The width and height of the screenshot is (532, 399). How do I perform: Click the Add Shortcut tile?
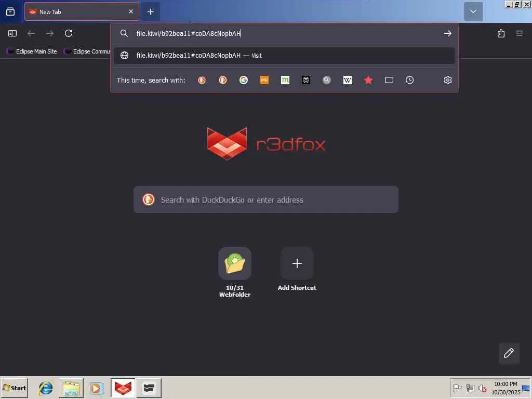[297, 269]
